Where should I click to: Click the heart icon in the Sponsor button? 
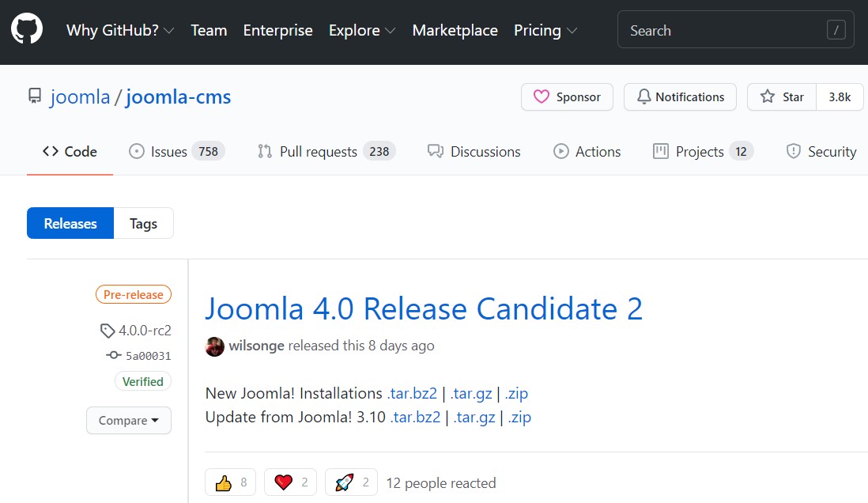tap(542, 97)
